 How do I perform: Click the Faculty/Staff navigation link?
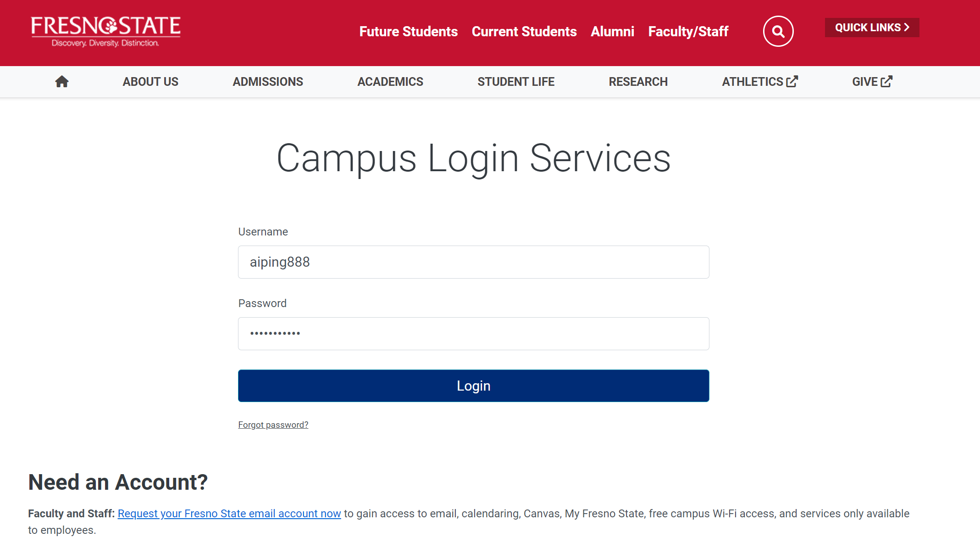[x=688, y=31]
